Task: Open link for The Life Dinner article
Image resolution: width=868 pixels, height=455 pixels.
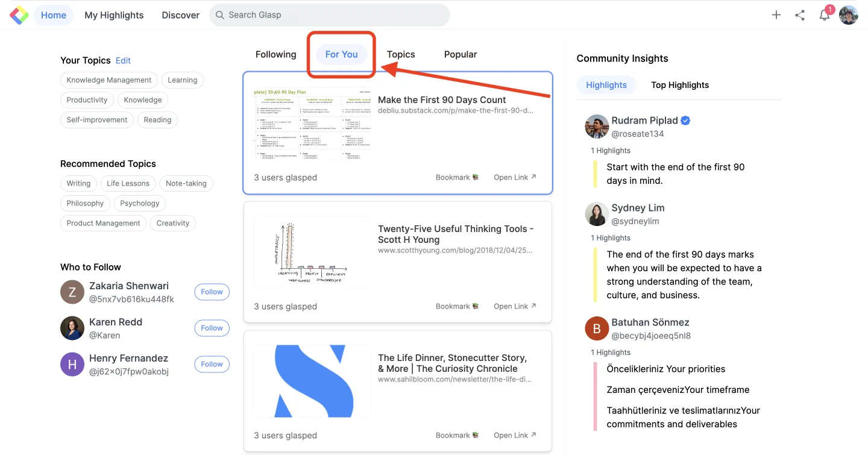Action: [x=515, y=435]
